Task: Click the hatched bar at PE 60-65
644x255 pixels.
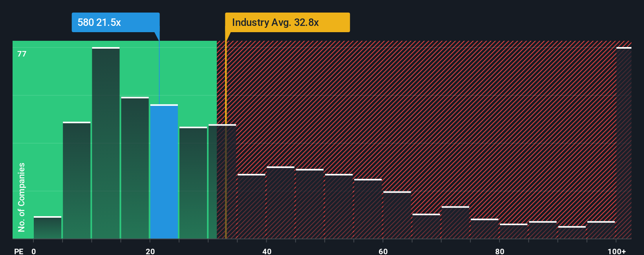Action: 397,215
